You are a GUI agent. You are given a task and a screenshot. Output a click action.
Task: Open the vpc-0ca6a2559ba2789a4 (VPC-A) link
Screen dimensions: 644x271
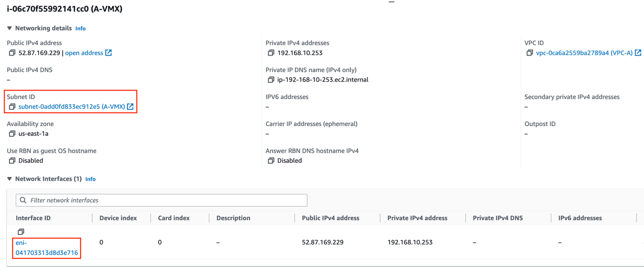click(584, 53)
